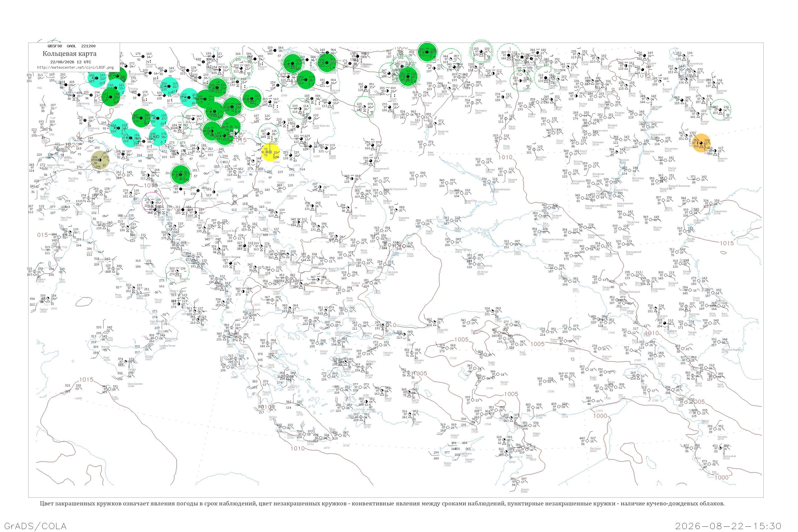The width and height of the screenshot is (798, 532).
Task: Click the "Hannover" station label
Action: 151,64
